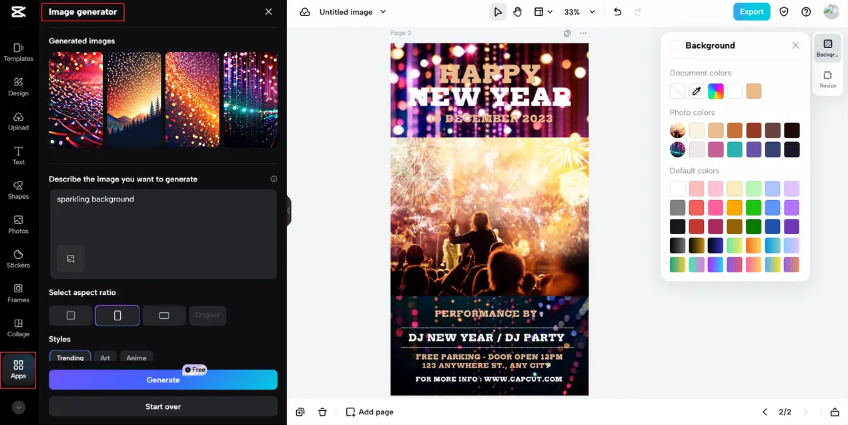Open Page 2 more options menu
Screen dimensions: 848x425
click(583, 34)
